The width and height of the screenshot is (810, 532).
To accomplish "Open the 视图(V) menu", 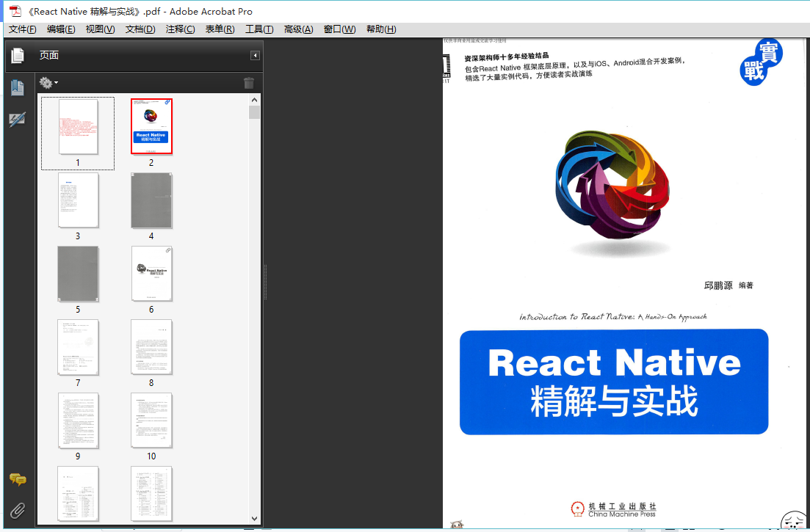I will tap(100, 29).
